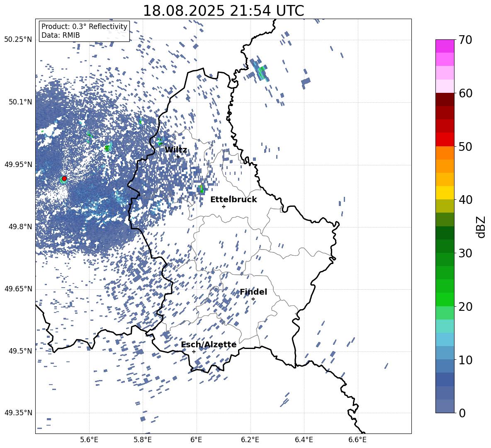Click the 5.6°E longitude label

tap(89, 440)
